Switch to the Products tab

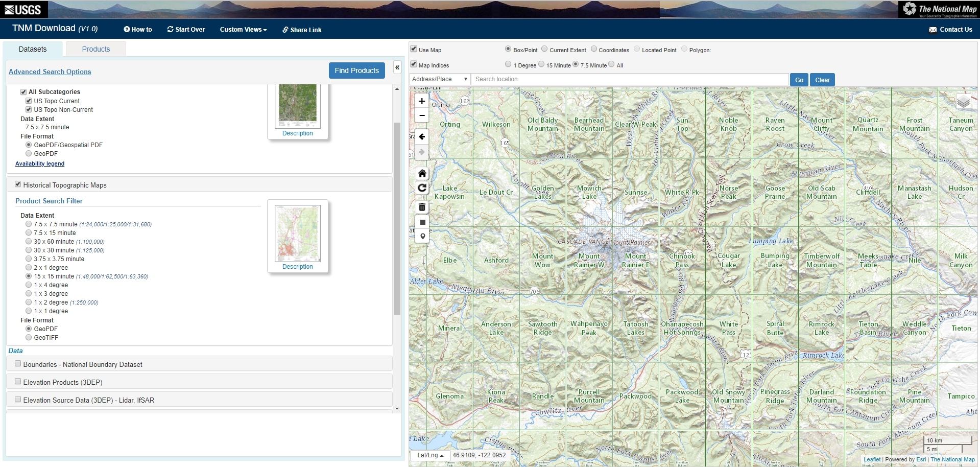pos(95,49)
